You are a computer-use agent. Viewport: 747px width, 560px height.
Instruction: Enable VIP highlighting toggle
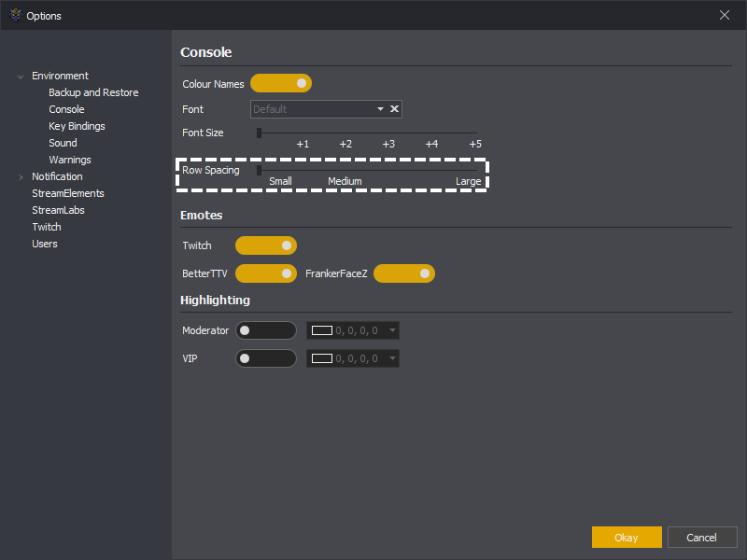pos(266,358)
